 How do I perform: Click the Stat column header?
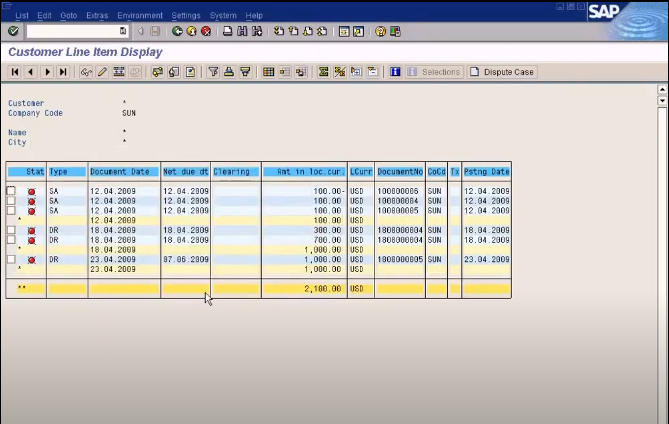[x=26, y=171]
